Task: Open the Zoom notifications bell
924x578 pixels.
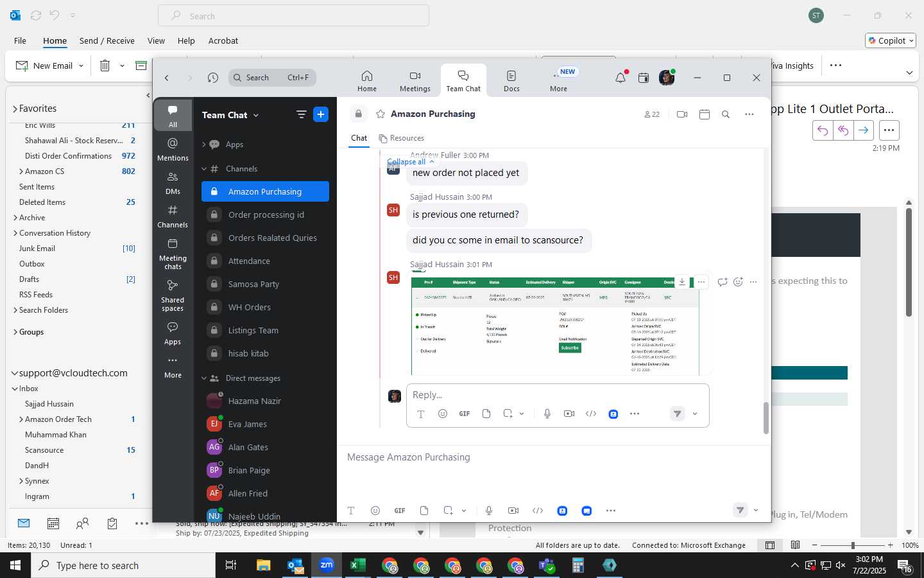Action: pyautogui.click(x=620, y=78)
